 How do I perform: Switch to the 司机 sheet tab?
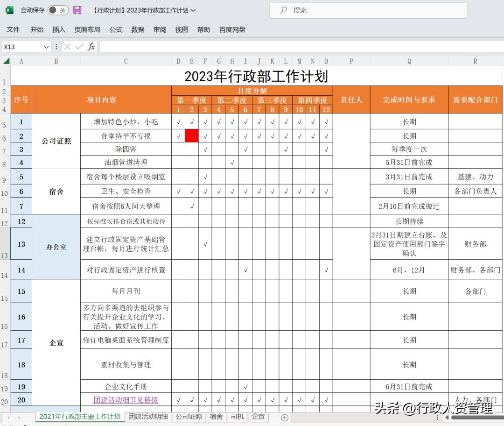(x=237, y=417)
